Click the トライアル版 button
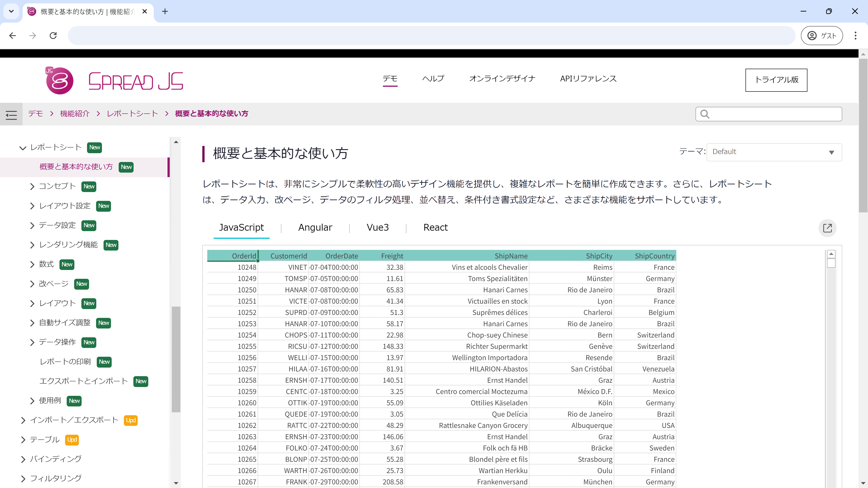868x488 pixels. [x=776, y=80]
